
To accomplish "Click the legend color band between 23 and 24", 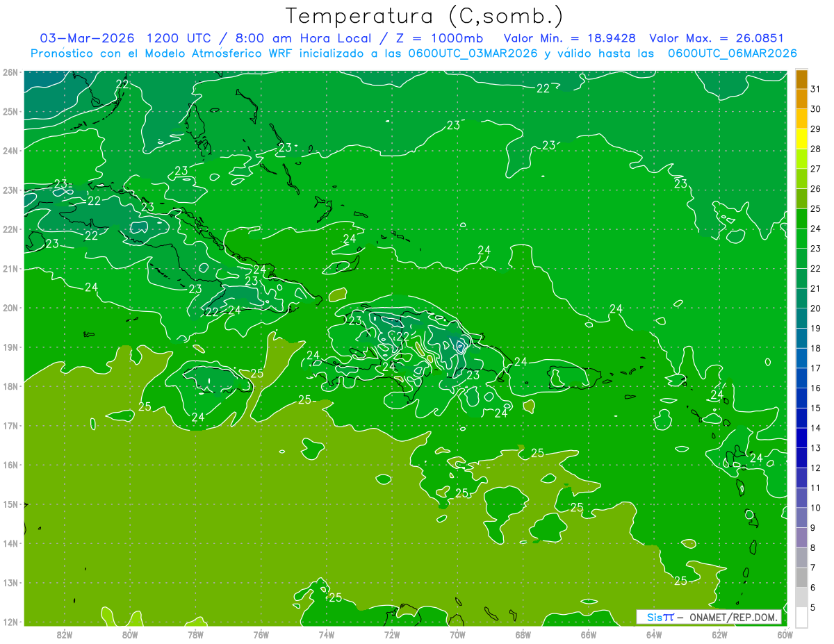I will coord(801,239).
